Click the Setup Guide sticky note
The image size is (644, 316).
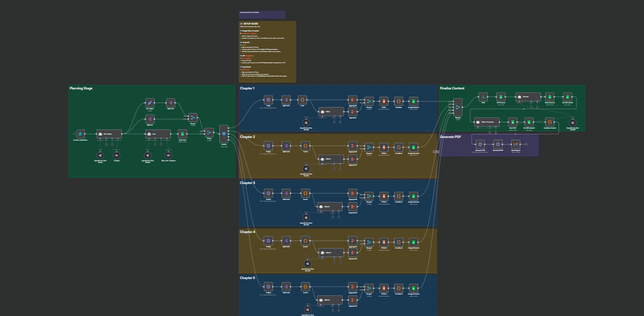click(267, 52)
